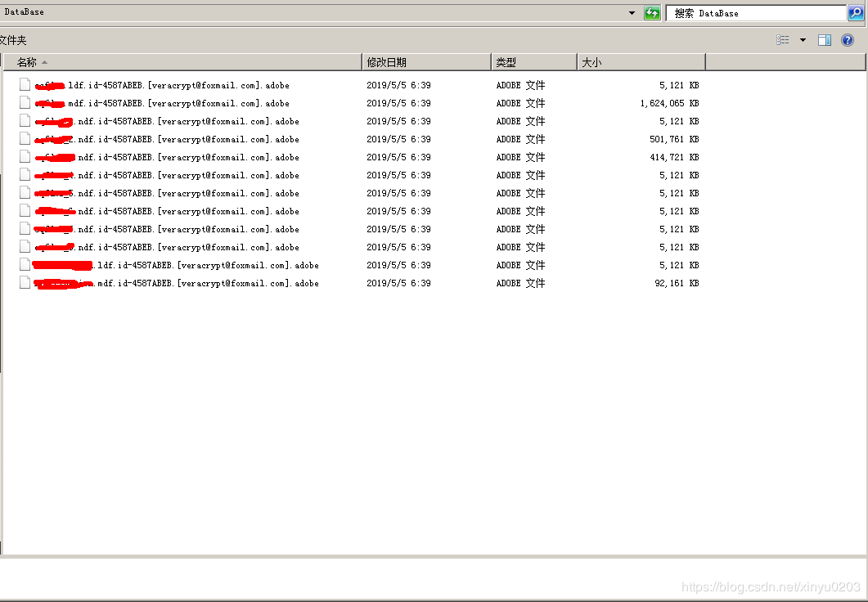The width and height of the screenshot is (868, 602).
Task: Show the preview pane with its toolbar icon
Action: point(825,40)
